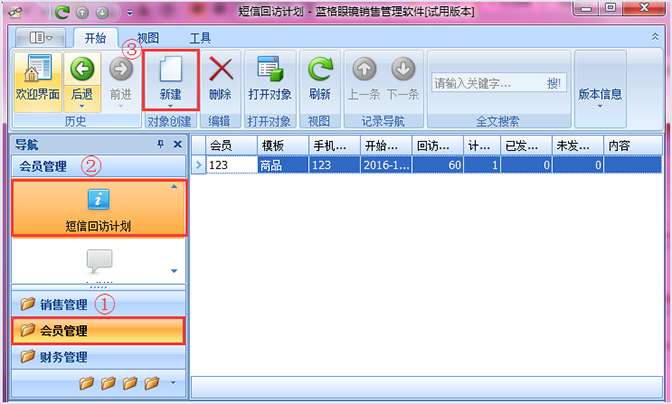
Task: Sort by the 手机 column header
Action: pos(334,146)
